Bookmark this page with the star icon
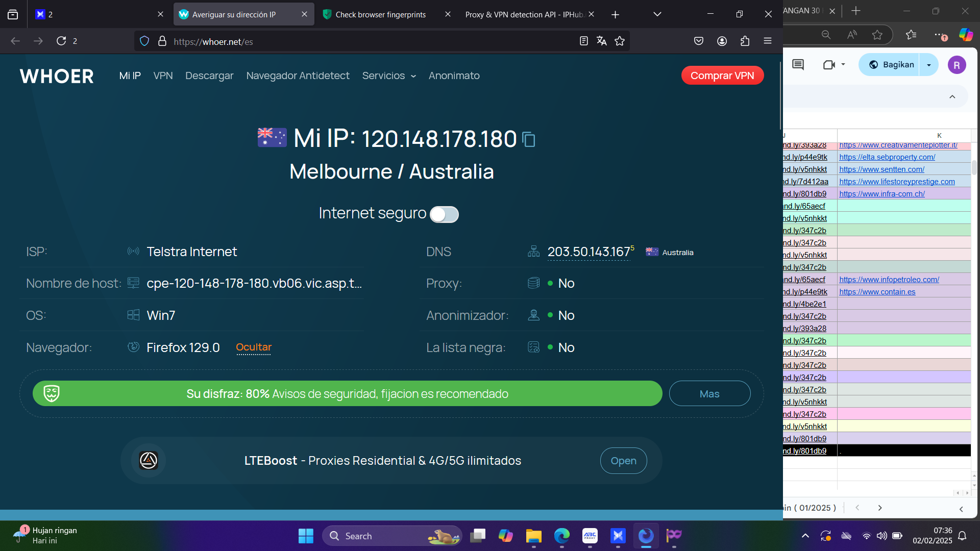Image resolution: width=980 pixels, height=551 pixels. click(x=620, y=41)
